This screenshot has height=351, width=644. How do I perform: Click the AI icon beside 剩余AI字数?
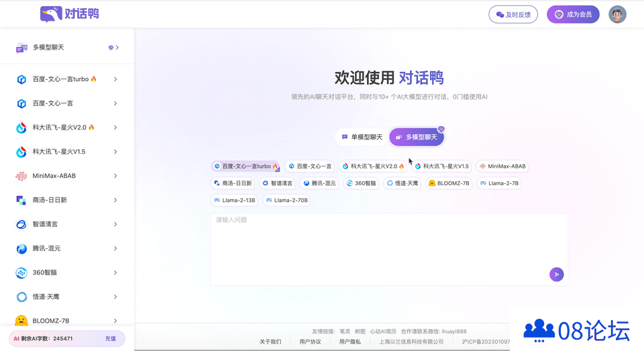click(x=16, y=339)
